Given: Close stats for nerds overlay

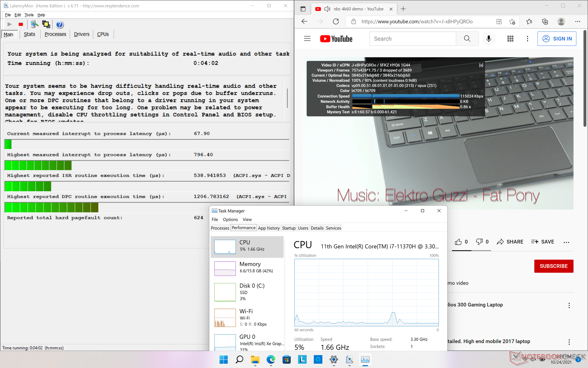Looking at the screenshot, I should (481, 65).
